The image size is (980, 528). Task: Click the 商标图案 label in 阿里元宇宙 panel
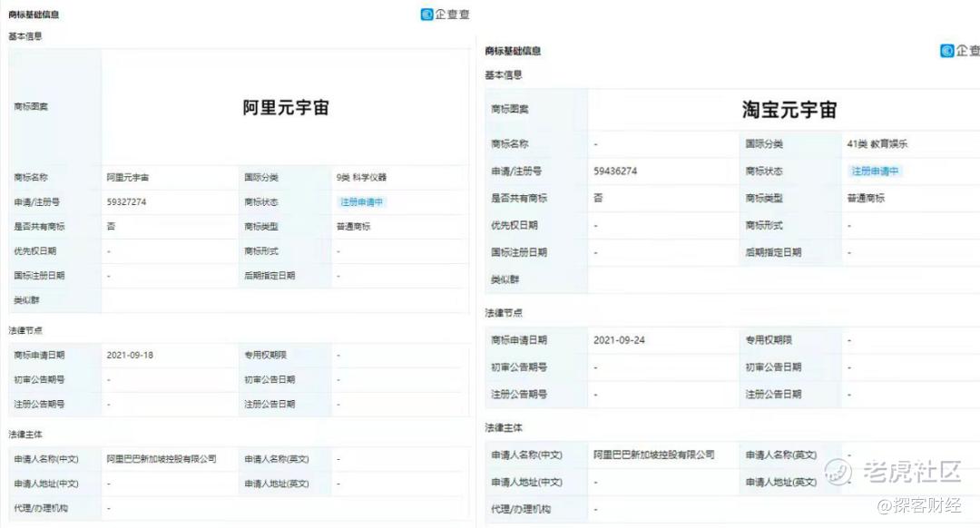point(31,106)
